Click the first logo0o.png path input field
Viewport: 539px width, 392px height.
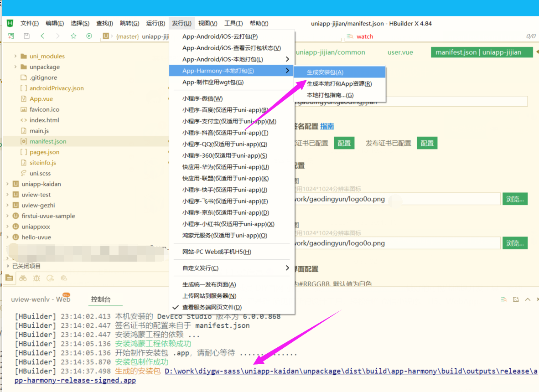397,199
